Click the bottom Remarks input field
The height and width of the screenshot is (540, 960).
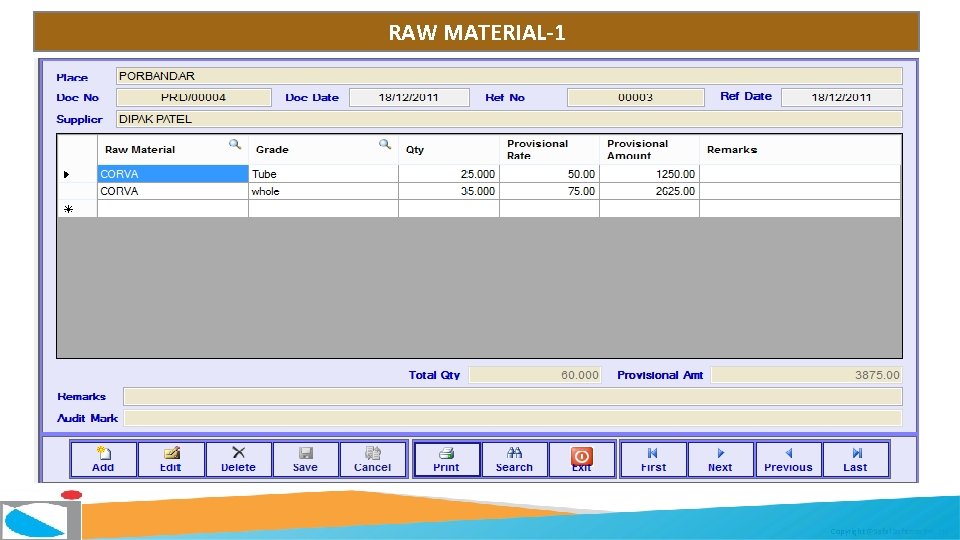tap(512, 397)
